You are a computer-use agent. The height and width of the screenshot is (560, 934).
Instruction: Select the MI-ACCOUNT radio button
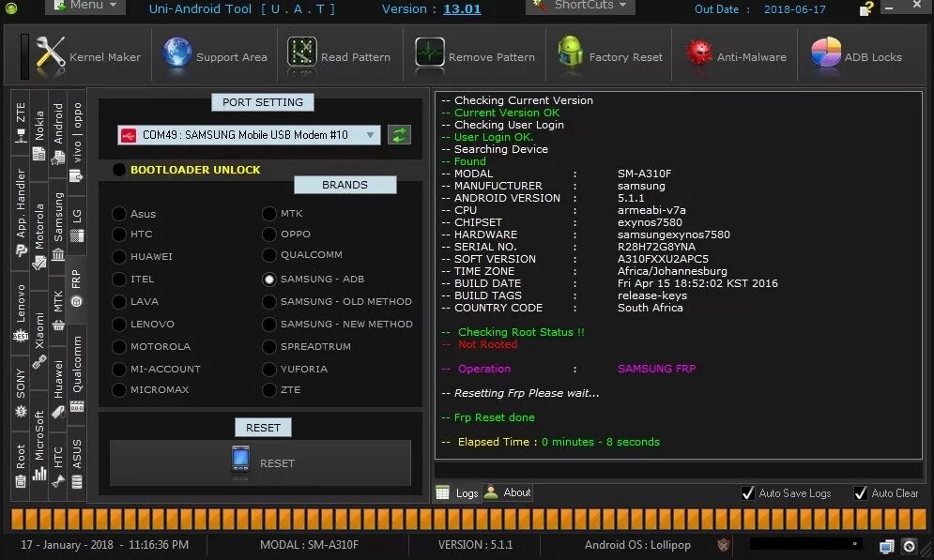pos(119,369)
